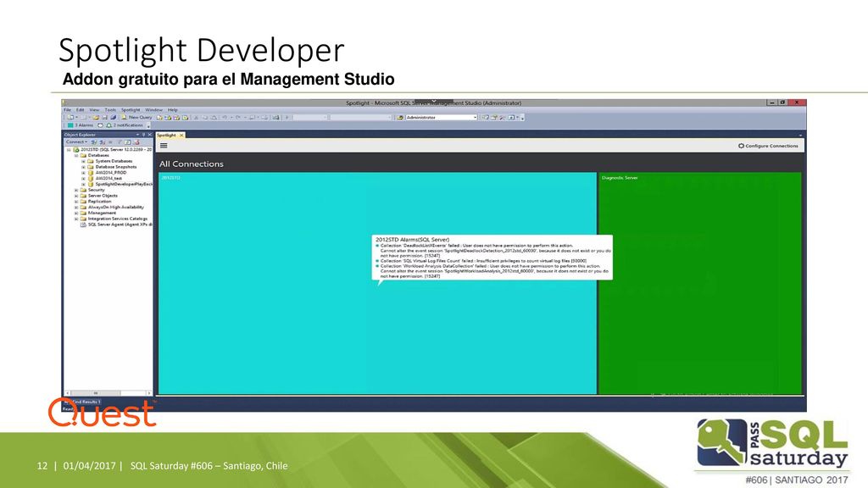
Task: Collapse the Databases folder
Action: click(76, 156)
